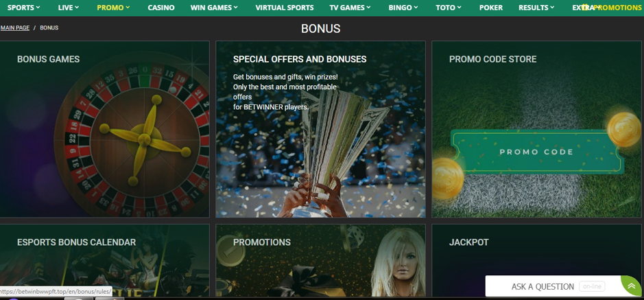This screenshot has width=644, height=300.
Task: Open the Jackpot tile
Action: coord(536,260)
